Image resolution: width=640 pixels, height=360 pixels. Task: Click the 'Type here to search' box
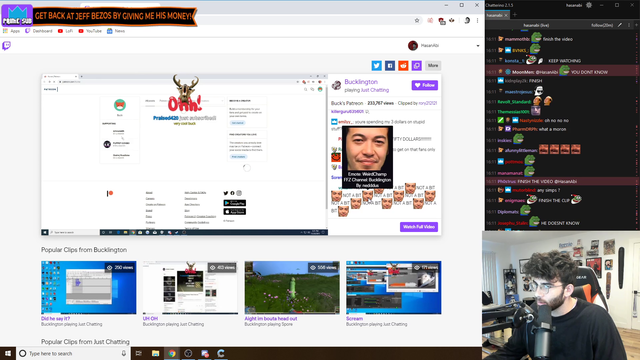click(73, 353)
